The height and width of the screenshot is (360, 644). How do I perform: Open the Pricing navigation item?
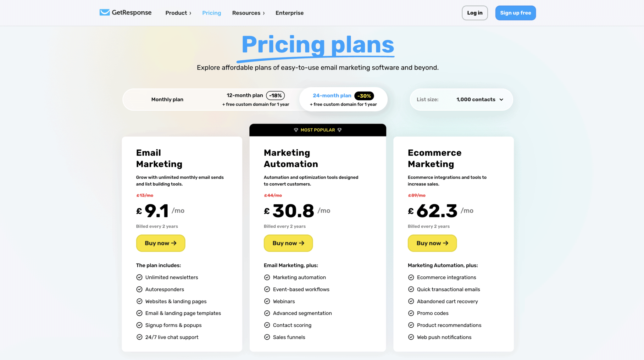pyautogui.click(x=211, y=13)
